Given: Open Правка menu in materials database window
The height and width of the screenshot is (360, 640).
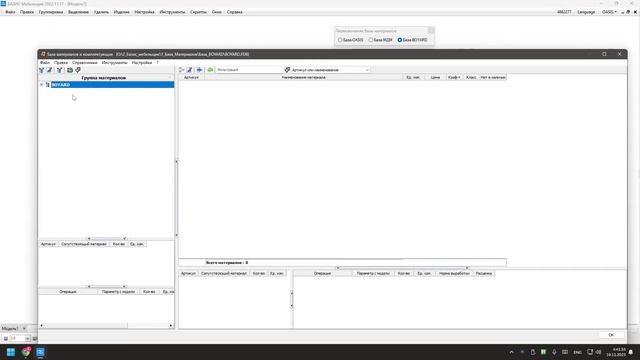Looking at the screenshot, I should click(61, 62).
